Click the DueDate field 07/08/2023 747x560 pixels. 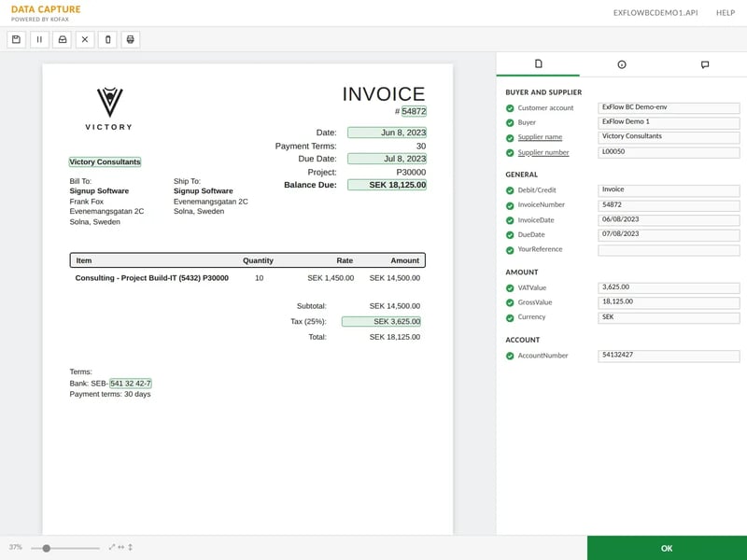point(669,235)
